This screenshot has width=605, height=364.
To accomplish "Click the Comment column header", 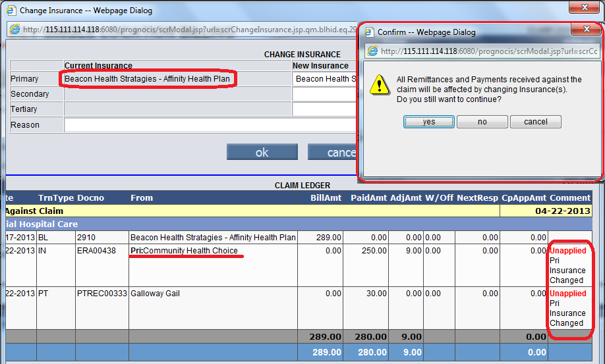I will tap(570, 198).
